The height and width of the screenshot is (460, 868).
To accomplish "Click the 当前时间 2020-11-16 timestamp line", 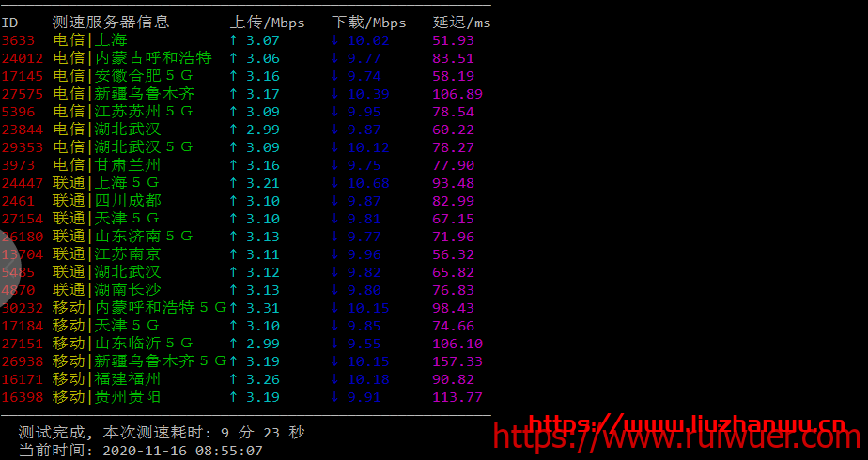I will click(x=141, y=451).
